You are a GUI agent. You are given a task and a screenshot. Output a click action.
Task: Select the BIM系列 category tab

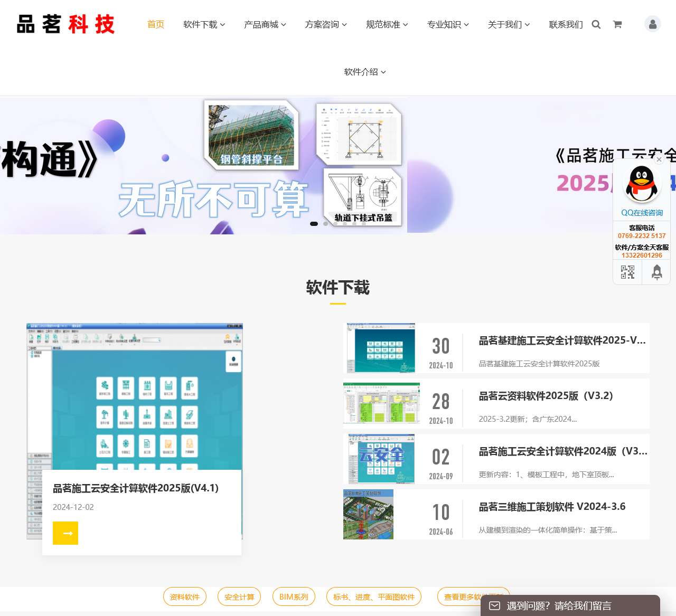click(294, 597)
